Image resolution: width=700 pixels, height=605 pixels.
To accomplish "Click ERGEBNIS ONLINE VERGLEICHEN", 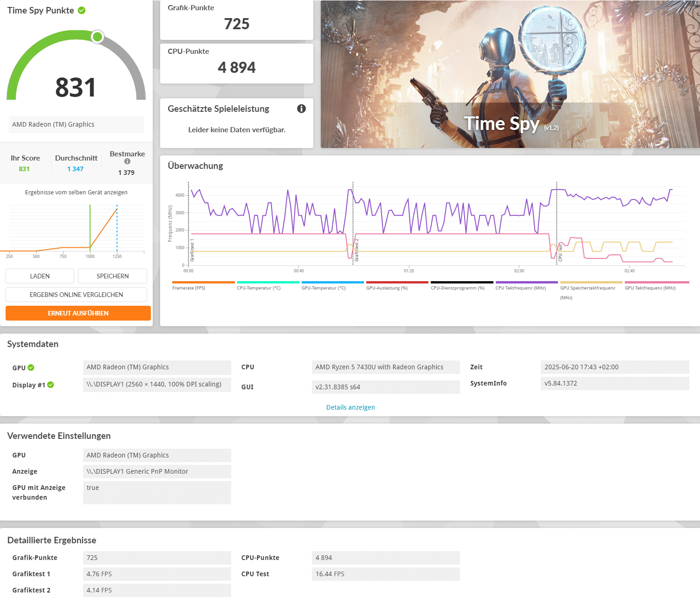I will pyautogui.click(x=76, y=295).
